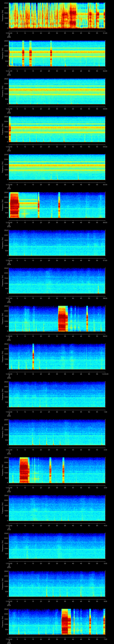Select the spectrogram panel starting at 13:03:00
The width and height of the screenshot is (114, 644).
click(x=57, y=508)
